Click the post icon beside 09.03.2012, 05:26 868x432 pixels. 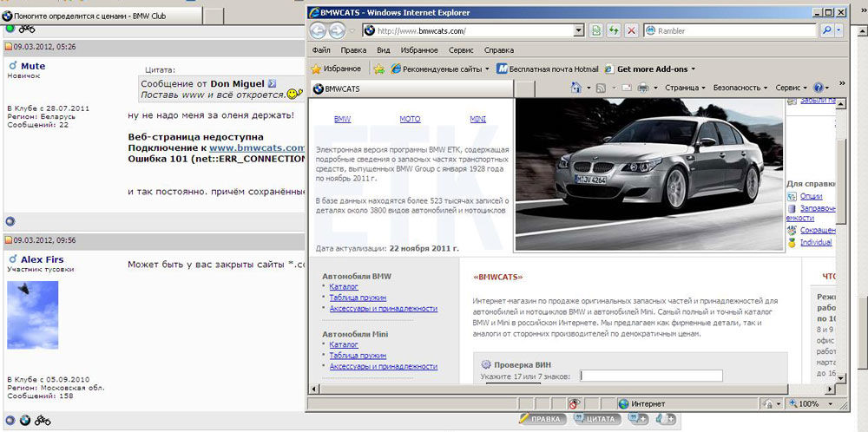pos(9,47)
